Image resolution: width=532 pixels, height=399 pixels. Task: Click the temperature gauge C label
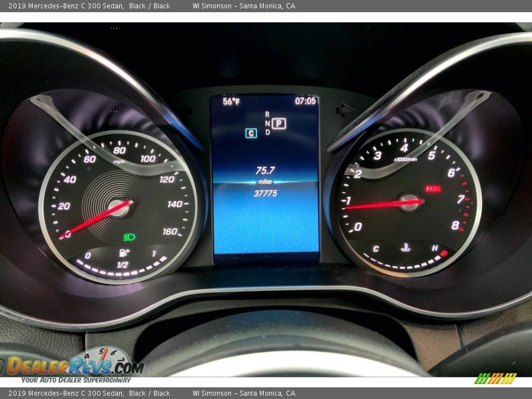point(376,249)
